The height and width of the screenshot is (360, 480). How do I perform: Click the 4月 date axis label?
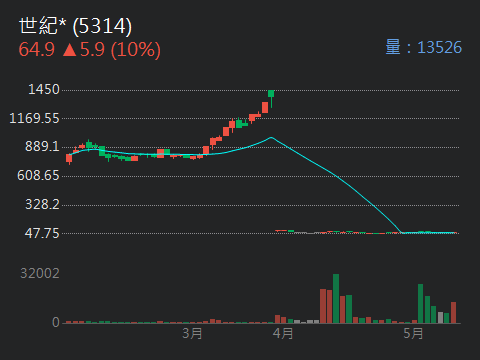(x=283, y=333)
